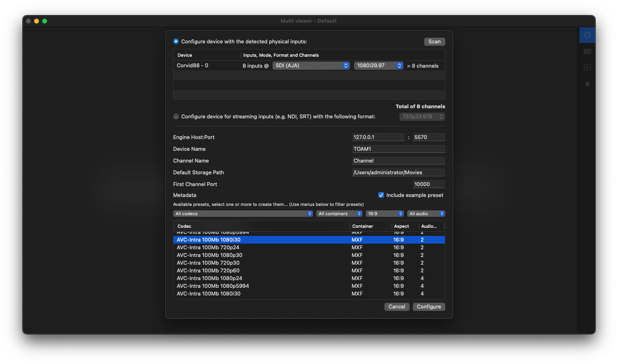Screen dimensions: 618x364
Task: Open the SDI (AJA) mode dropdown
Action: pyautogui.click(x=311, y=66)
